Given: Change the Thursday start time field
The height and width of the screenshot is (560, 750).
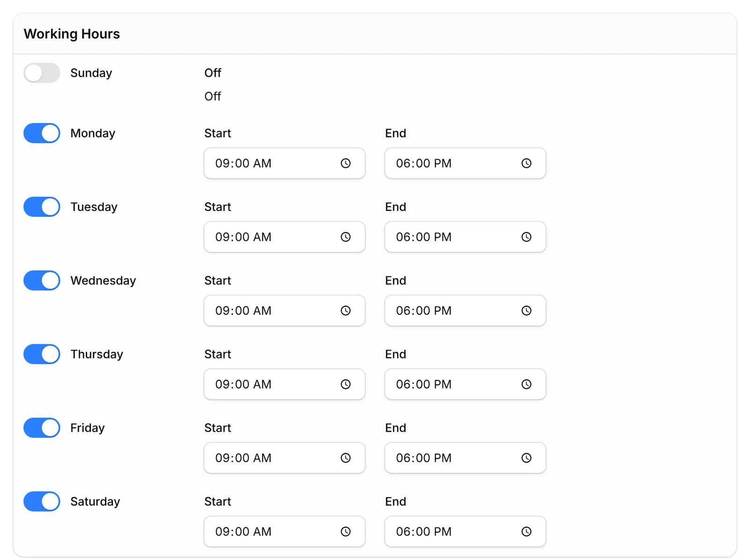Looking at the screenshot, I should coord(285,384).
